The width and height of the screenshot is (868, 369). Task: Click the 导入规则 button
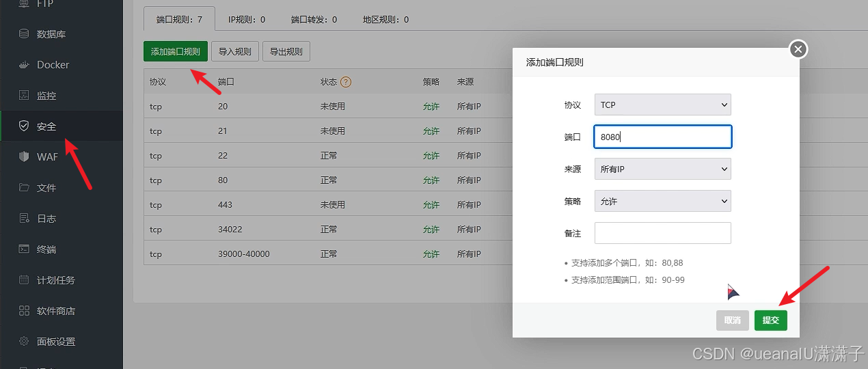click(x=235, y=51)
